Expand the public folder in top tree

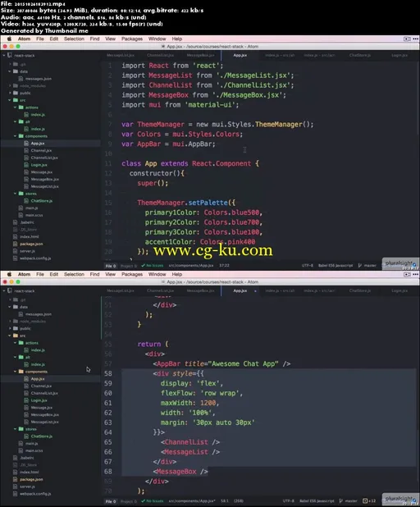pyautogui.click(x=10, y=93)
